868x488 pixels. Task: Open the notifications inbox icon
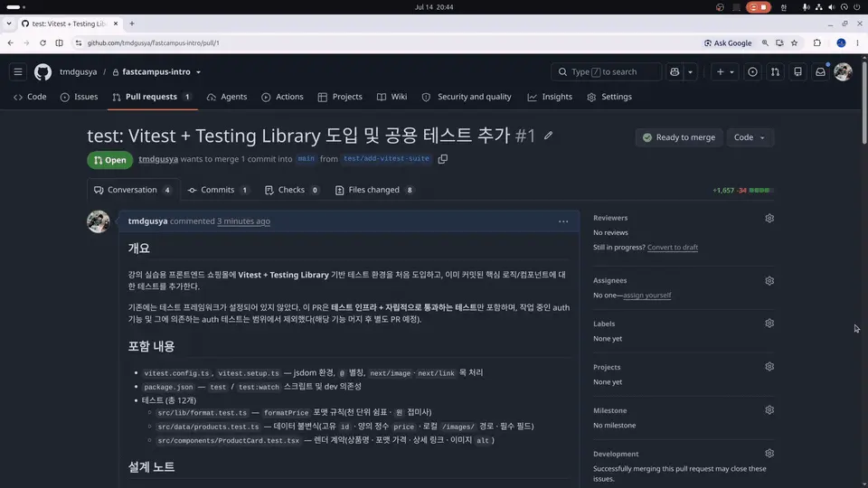click(820, 72)
